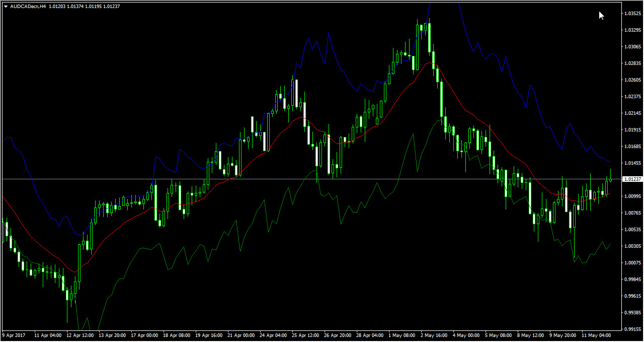
Task: Click the 5 May 08:00 time label
Action: (499, 335)
